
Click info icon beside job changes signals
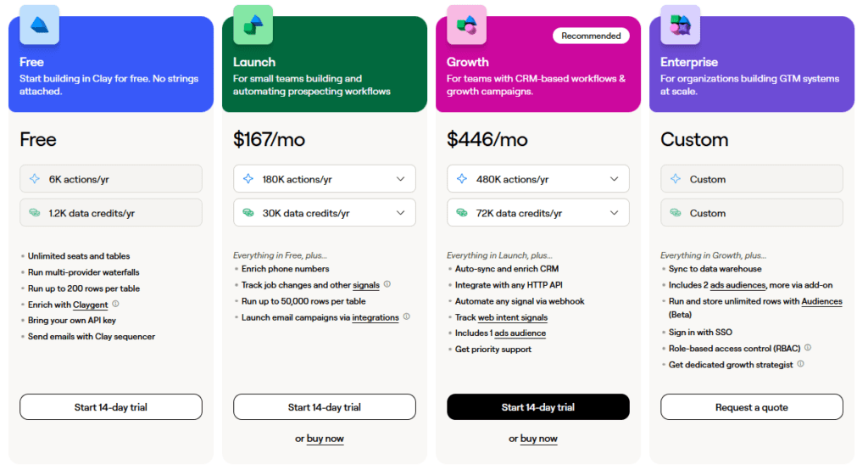(x=387, y=285)
